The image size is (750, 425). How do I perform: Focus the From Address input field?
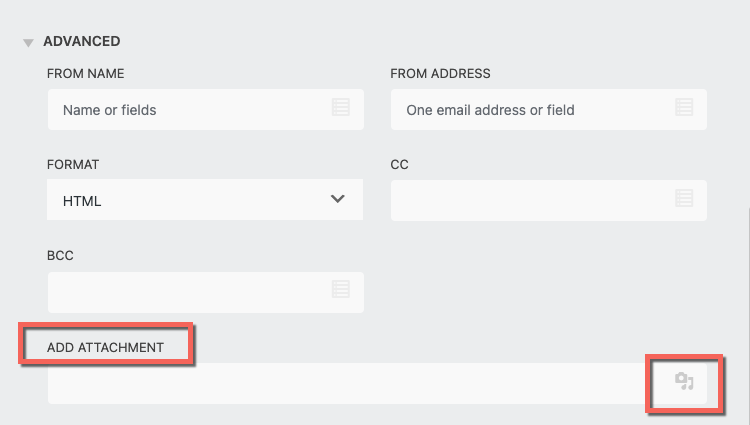click(x=530, y=110)
